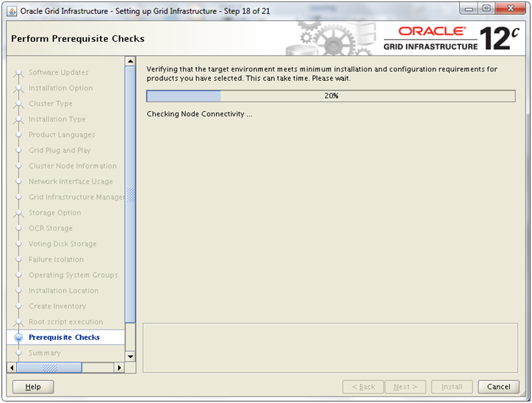The height and width of the screenshot is (403, 532).
Task: Click the Perform Prerequisite Checks heading
Action: coord(78,39)
